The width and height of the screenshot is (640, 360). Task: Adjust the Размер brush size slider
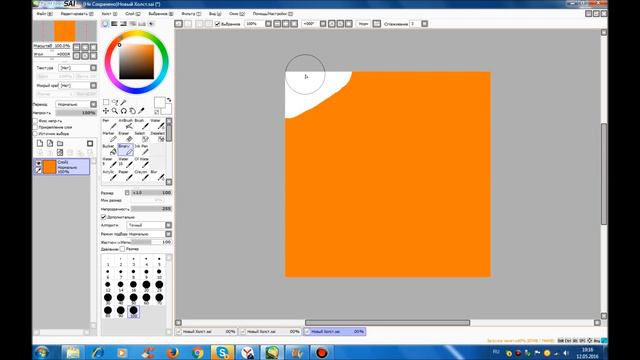pyautogui.click(x=151, y=193)
